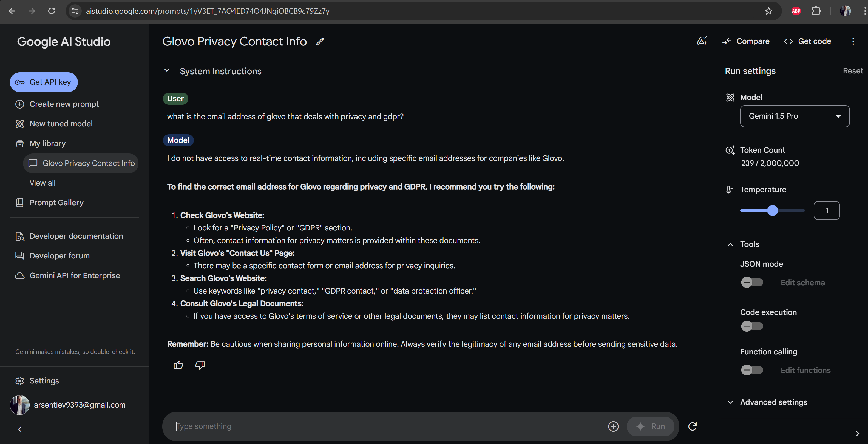Enable the JSON mode toggle
The width and height of the screenshot is (868, 444).
pos(751,282)
